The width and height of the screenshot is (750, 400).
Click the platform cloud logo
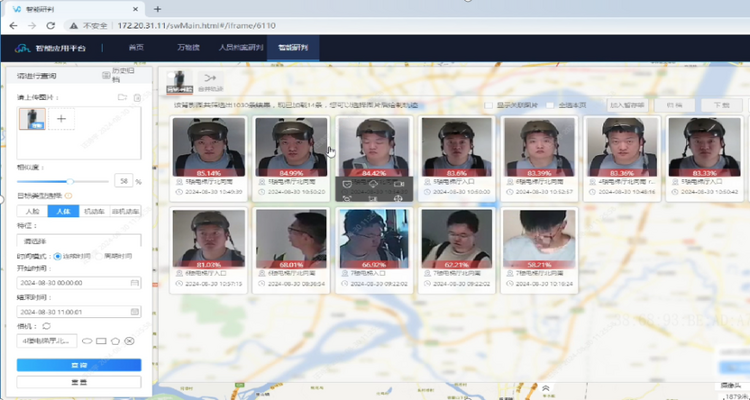coord(22,48)
